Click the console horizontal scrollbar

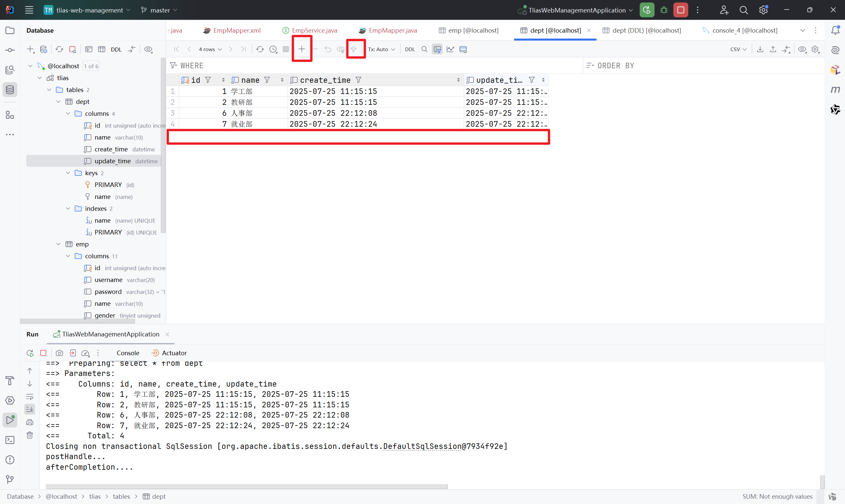tap(246, 486)
